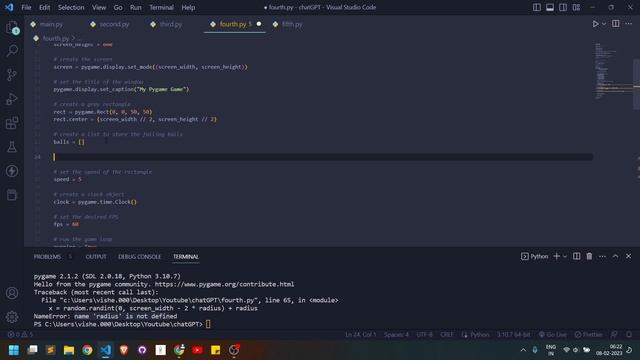Open editor More Actions ellipsis
The image size is (640, 360).
(629, 24)
